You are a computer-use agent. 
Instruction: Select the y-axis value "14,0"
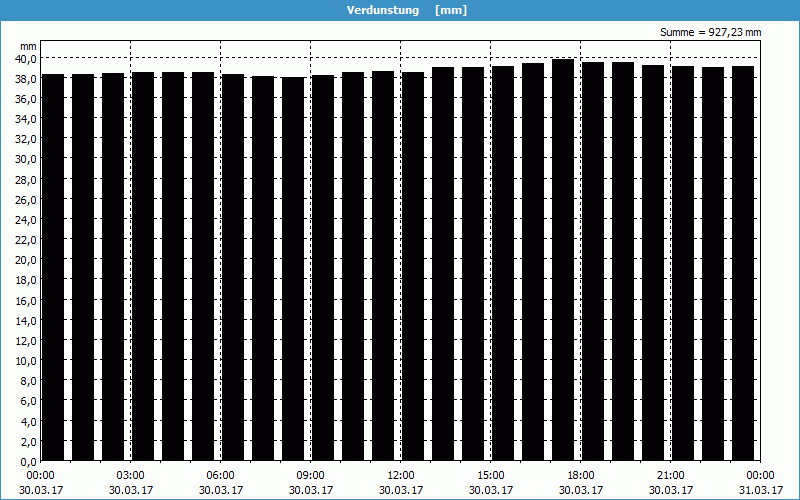tap(26, 320)
